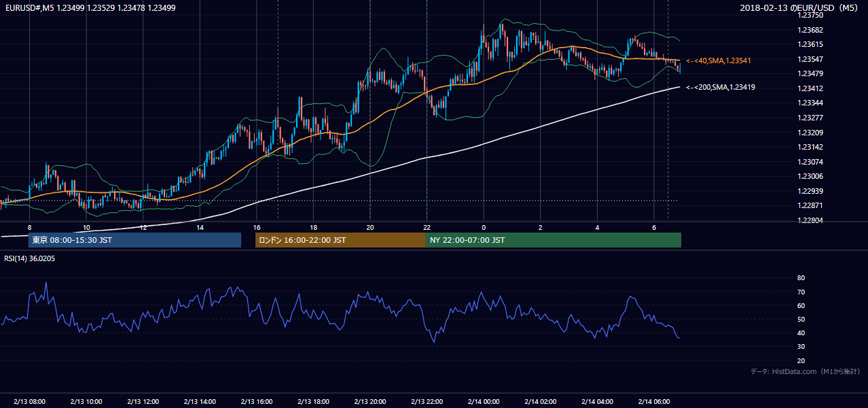Click the blue 東京 08:00-15:30 JST session bar
This screenshot has width=868, height=408.
click(x=135, y=240)
